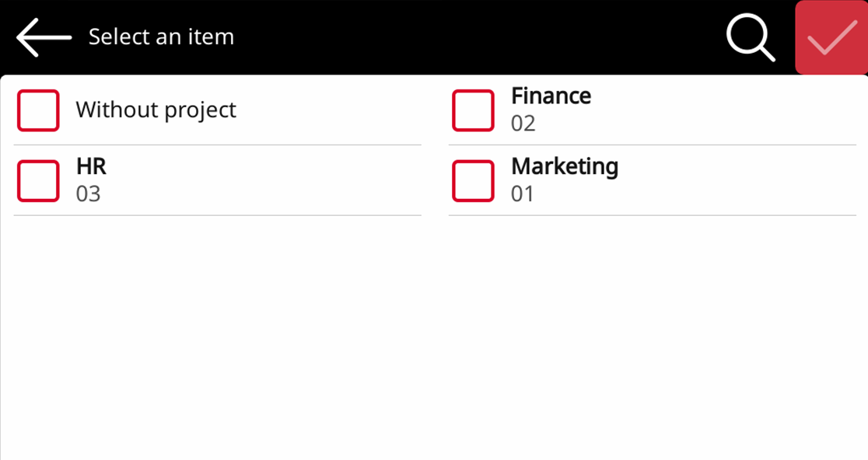868x460 pixels.
Task: Check the HR checkbox
Action: coord(38,180)
